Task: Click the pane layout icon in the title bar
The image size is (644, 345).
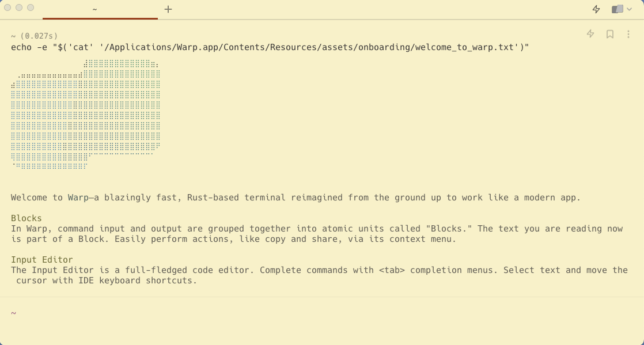Action: click(618, 9)
